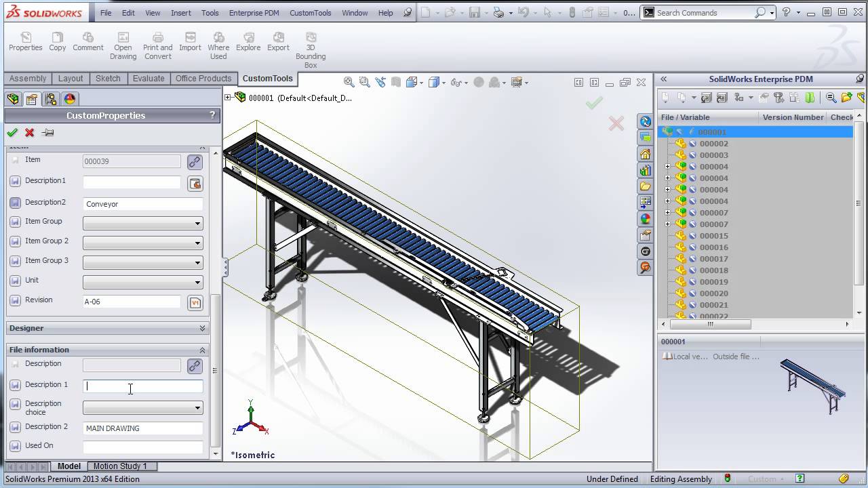Open the Appearances task pane icon
Screen dimensions: 868x488
click(x=645, y=219)
